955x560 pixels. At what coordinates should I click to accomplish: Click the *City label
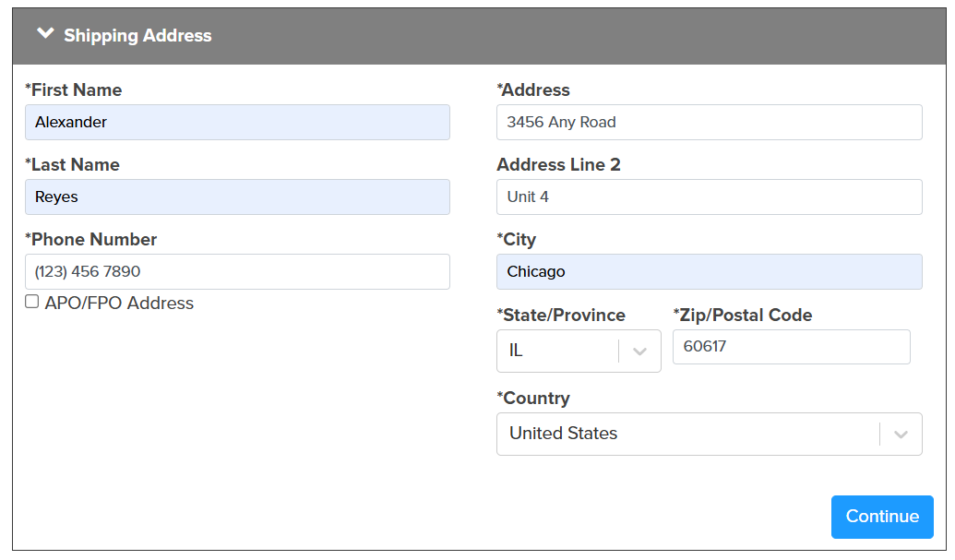point(517,240)
